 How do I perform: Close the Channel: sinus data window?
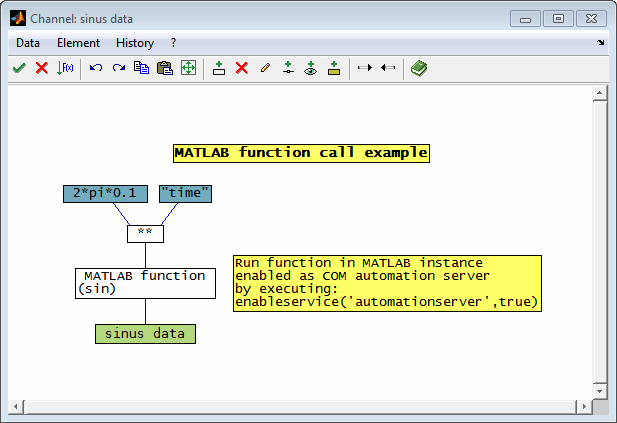[x=591, y=19]
